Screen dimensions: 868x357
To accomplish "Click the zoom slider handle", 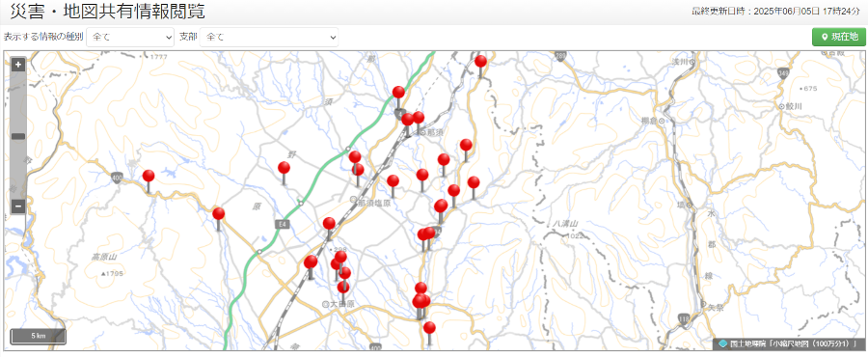I will (18, 136).
